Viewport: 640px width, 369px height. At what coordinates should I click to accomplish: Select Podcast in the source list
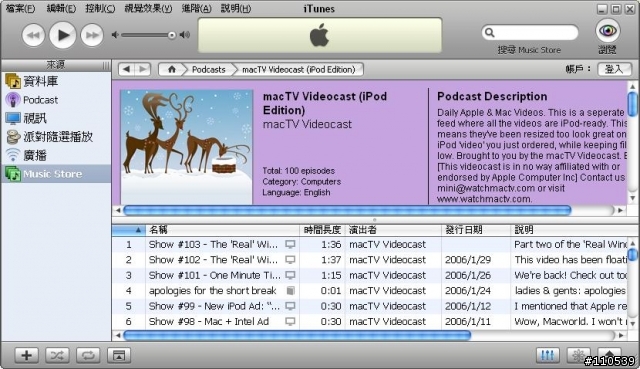[x=56, y=100]
